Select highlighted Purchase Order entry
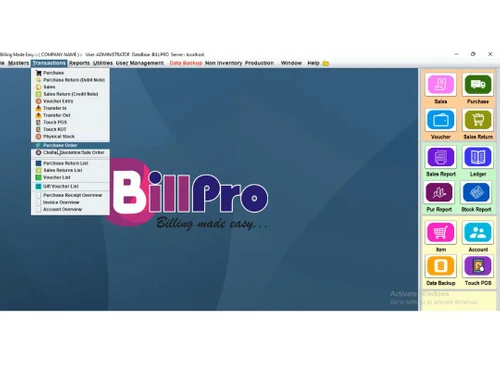 70,145
